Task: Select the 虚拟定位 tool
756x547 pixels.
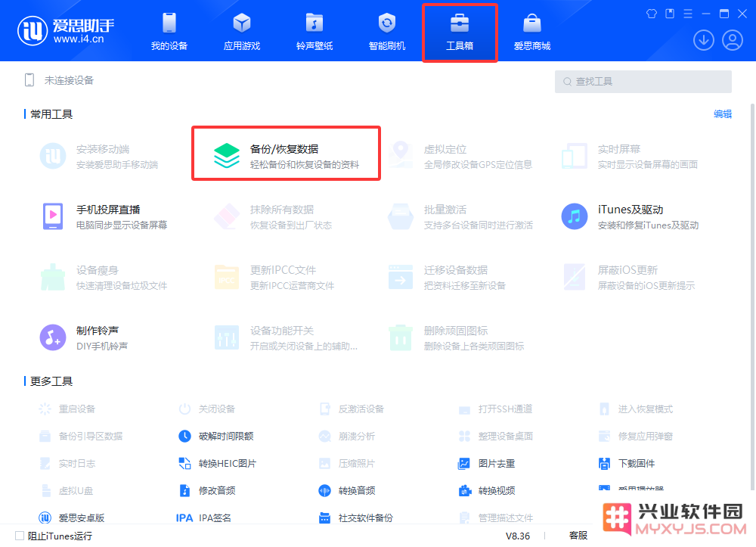Action: (460, 157)
